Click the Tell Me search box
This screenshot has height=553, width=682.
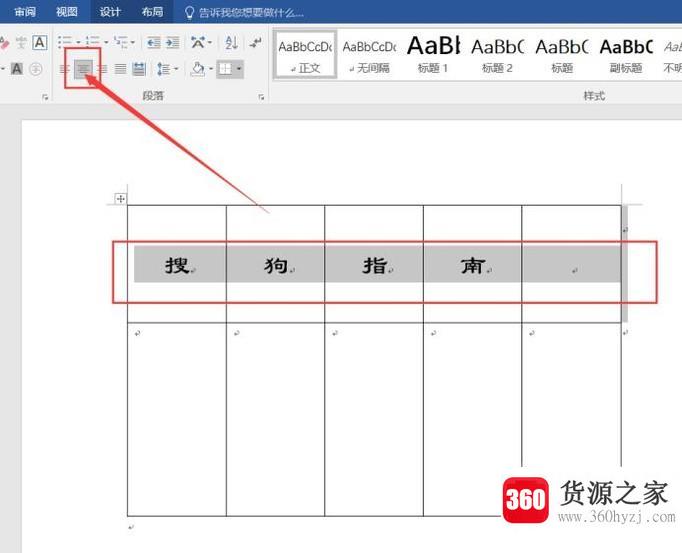click(251, 13)
